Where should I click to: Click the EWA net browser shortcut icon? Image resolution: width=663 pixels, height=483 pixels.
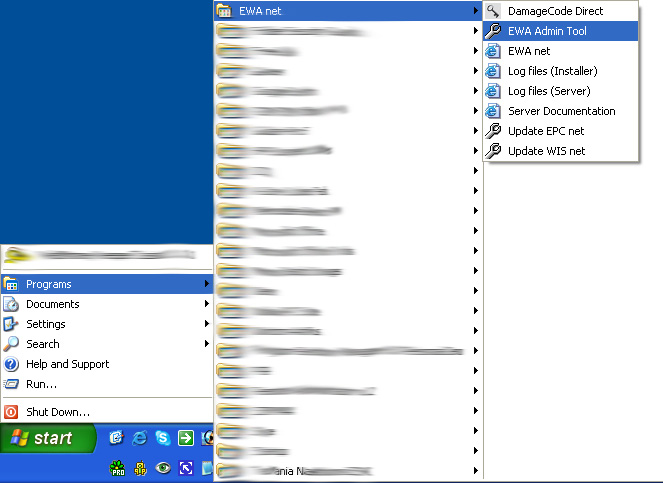[x=493, y=51]
